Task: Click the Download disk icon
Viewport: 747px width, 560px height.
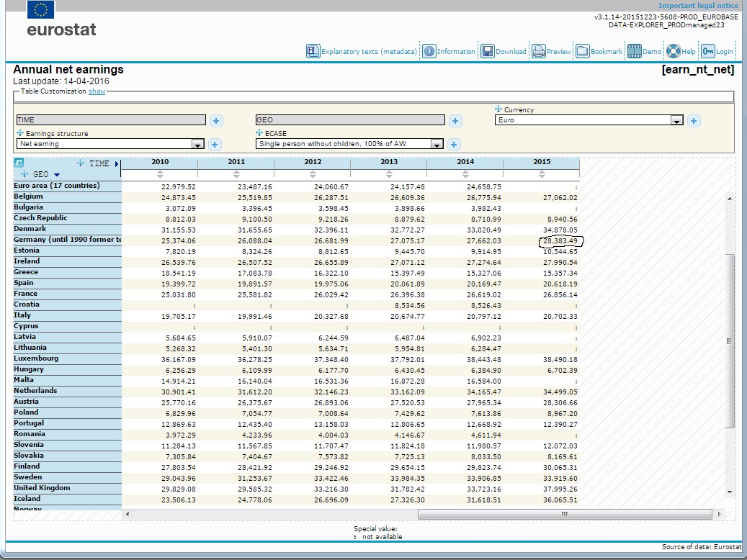Action: [x=488, y=51]
